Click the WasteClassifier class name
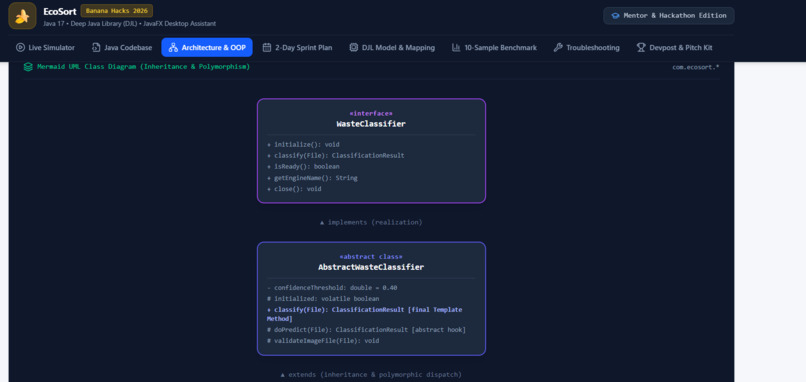The width and height of the screenshot is (806, 382). tap(371, 124)
